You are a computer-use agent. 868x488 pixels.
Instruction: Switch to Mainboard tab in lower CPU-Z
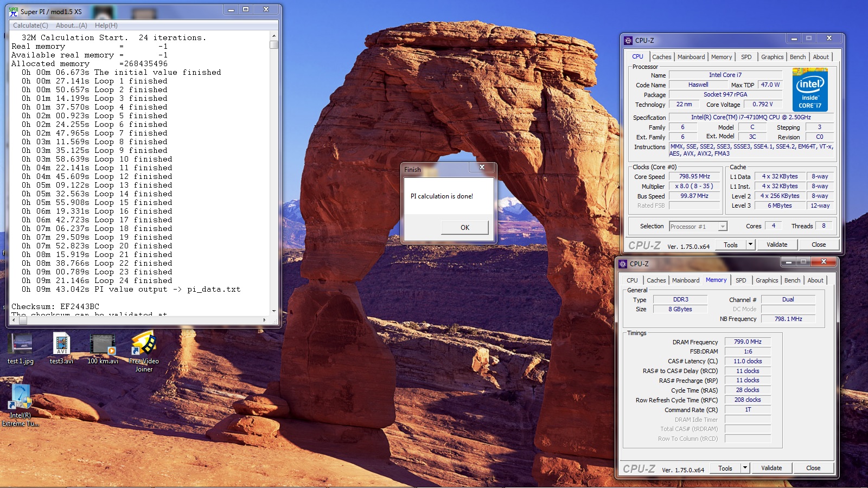(x=686, y=280)
